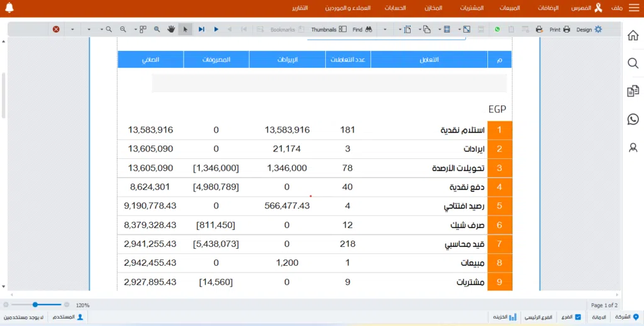Open the sidebar WhatsApp icon

point(633,119)
